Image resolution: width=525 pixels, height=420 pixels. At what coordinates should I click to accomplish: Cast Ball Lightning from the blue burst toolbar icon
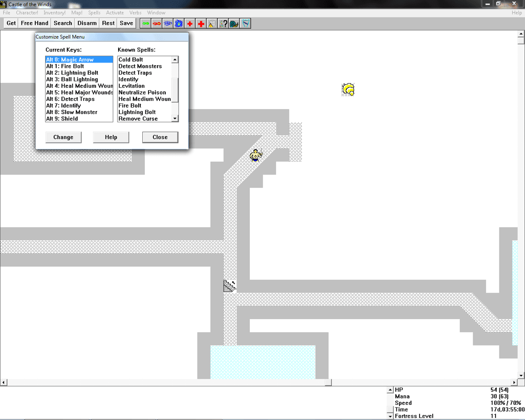179,24
